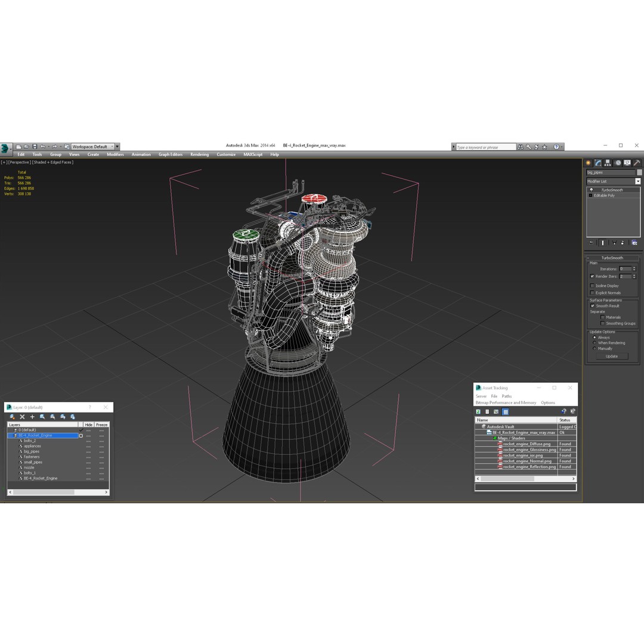Select the nozzle layer in Layer Explorer
The width and height of the screenshot is (644, 644).
click(x=30, y=467)
